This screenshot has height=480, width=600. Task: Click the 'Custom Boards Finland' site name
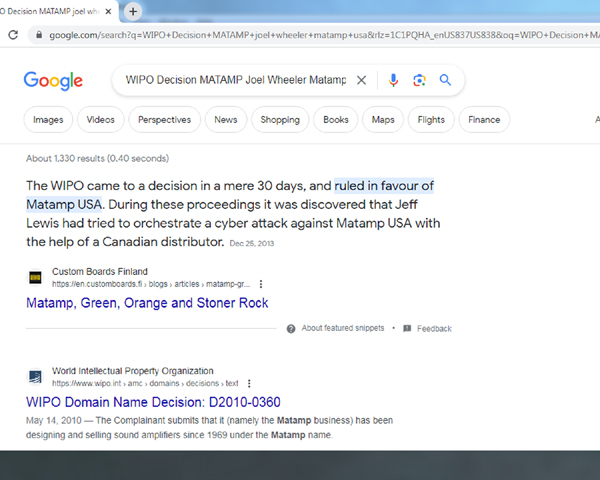99,271
